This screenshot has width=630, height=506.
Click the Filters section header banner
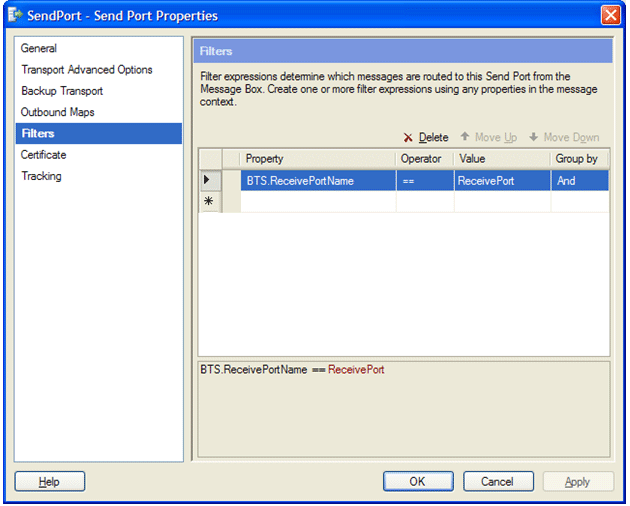click(403, 51)
